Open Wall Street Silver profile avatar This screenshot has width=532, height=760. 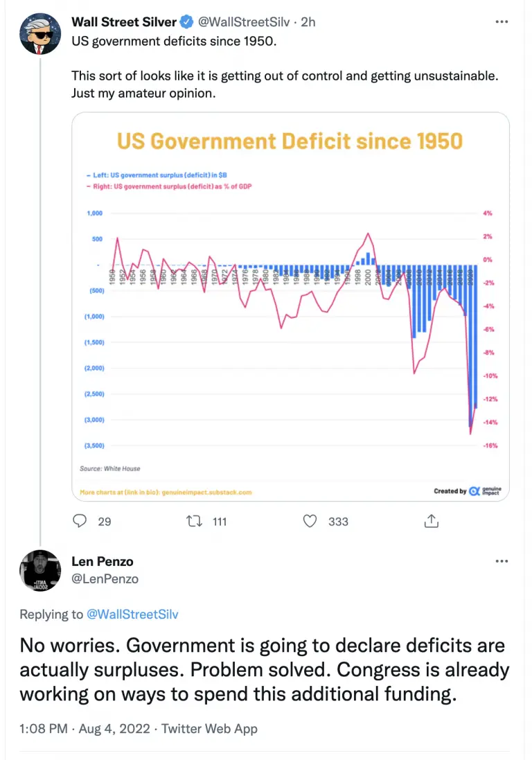tap(40, 33)
